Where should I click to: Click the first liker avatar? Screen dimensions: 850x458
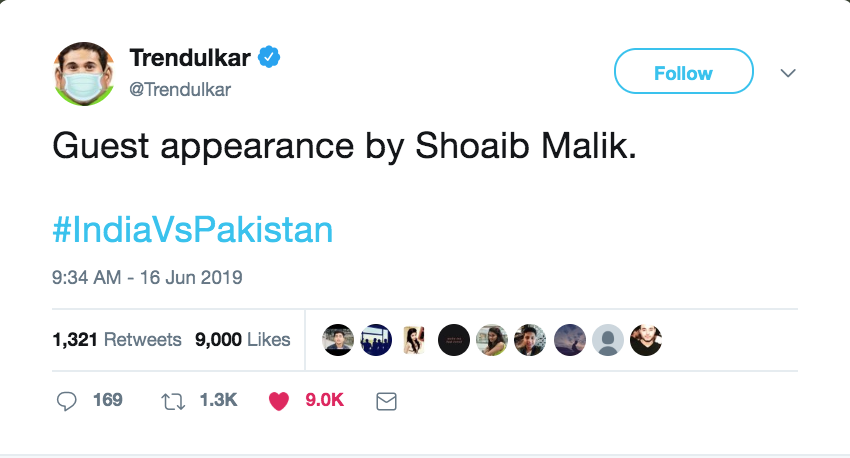pos(338,340)
